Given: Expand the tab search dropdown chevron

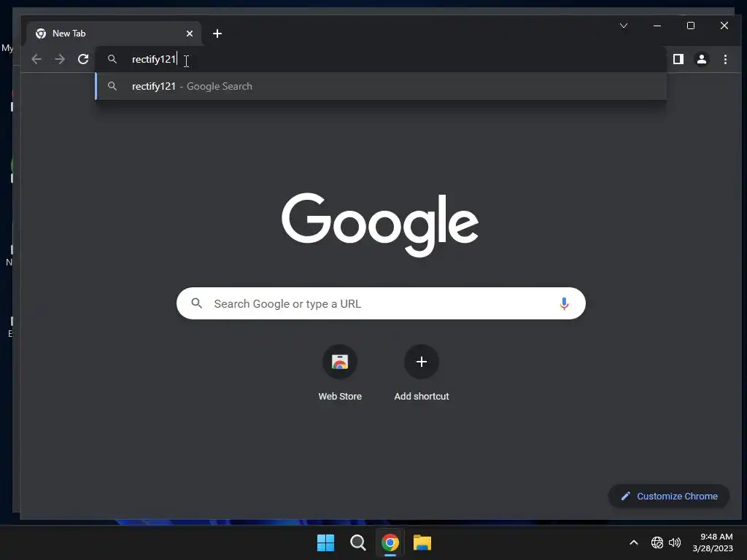Looking at the screenshot, I should coord(624,26).
